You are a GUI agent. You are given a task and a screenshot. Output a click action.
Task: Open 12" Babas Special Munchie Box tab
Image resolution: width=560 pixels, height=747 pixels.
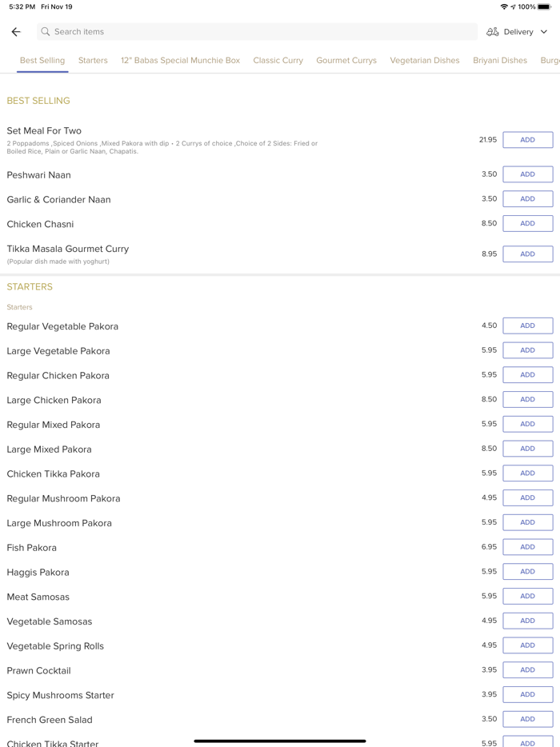tap(180, 60)
